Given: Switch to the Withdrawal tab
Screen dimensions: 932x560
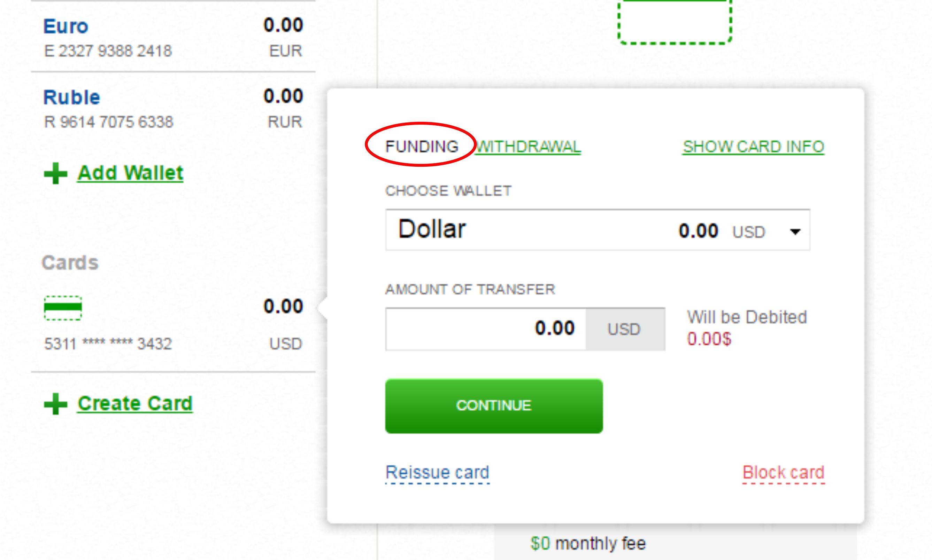Looking at the screenshot, I should coord(527,147).
